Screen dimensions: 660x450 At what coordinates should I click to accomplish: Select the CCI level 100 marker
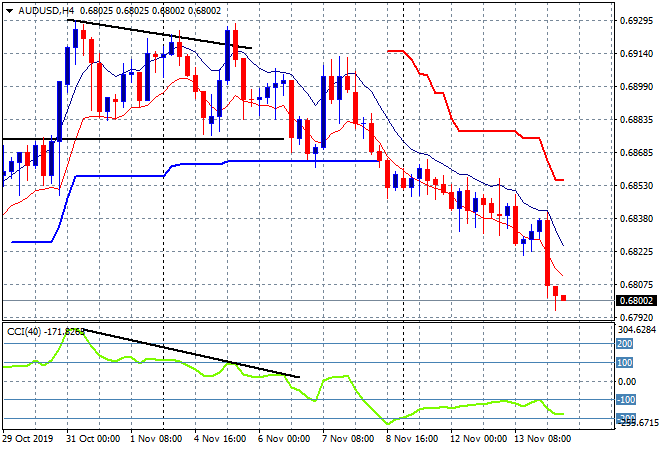[x=625, y=363]
